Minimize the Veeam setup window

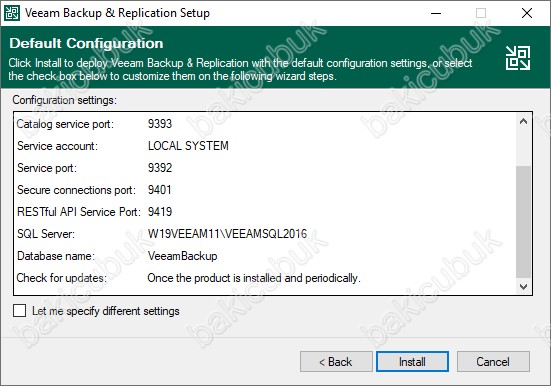(436, 13)
